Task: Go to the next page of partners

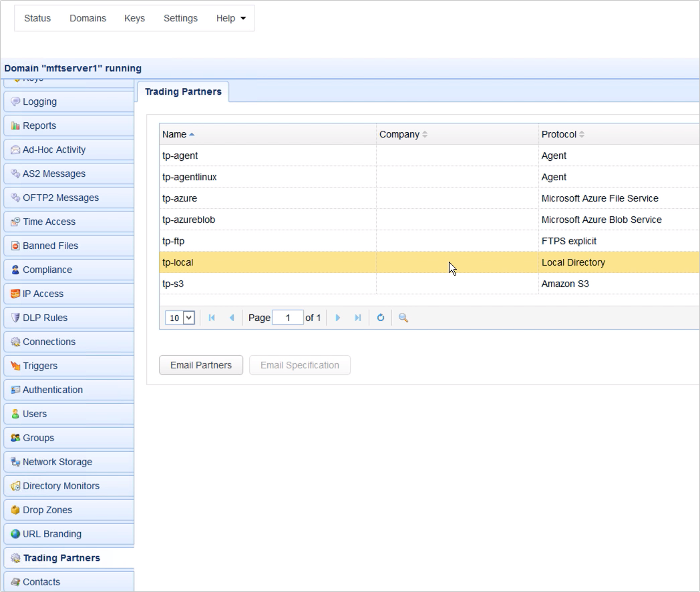Action: [x=338, y=318]
